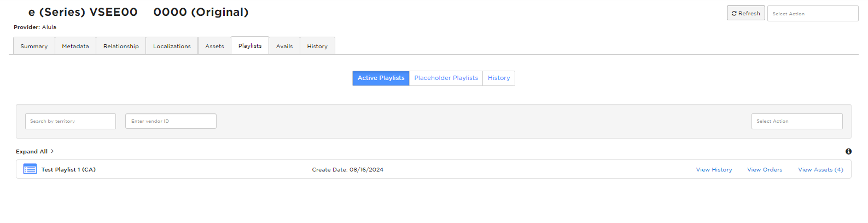Viewport: 868px width, 223px height.
Task: Open the Assets tab
Action: click(214, 46)
